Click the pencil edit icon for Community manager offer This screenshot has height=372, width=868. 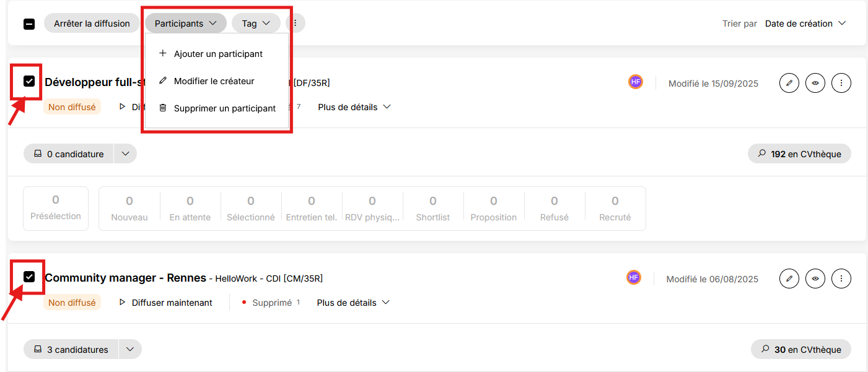(x=789, y=279)
